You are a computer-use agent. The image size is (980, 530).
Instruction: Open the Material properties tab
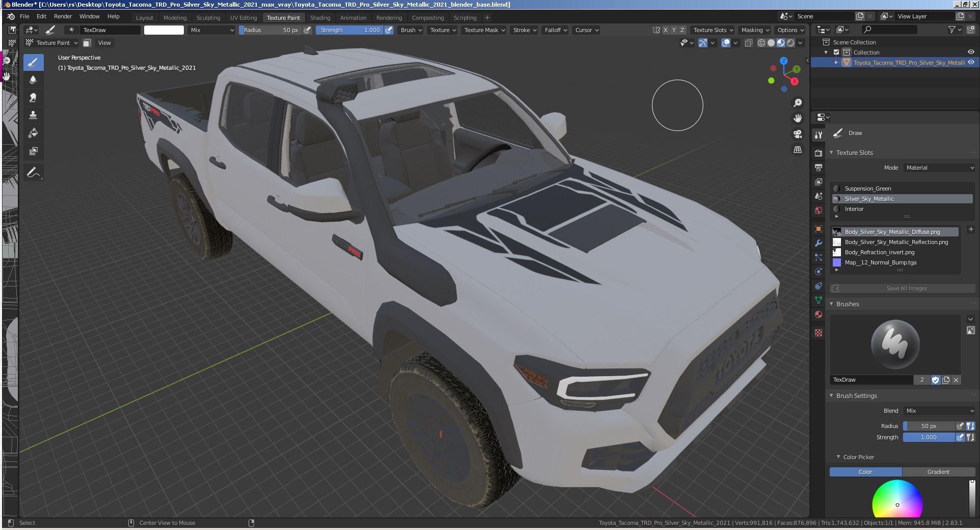[x=819, y=314]
